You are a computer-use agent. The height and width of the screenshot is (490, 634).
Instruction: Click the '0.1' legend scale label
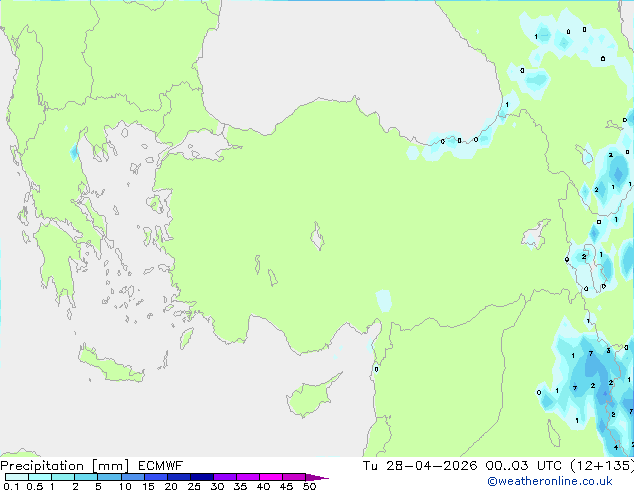(11, 486)
